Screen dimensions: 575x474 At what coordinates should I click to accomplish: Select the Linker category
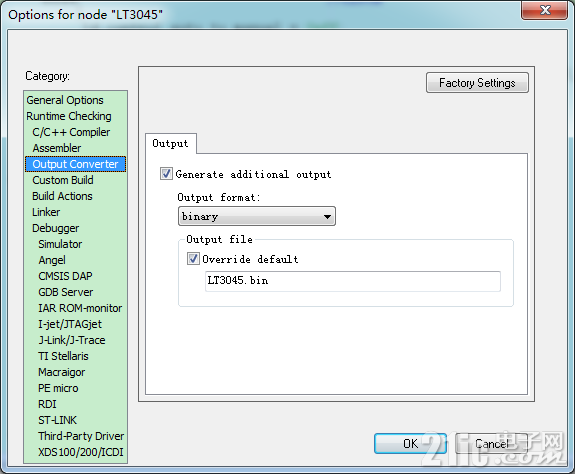46,212
